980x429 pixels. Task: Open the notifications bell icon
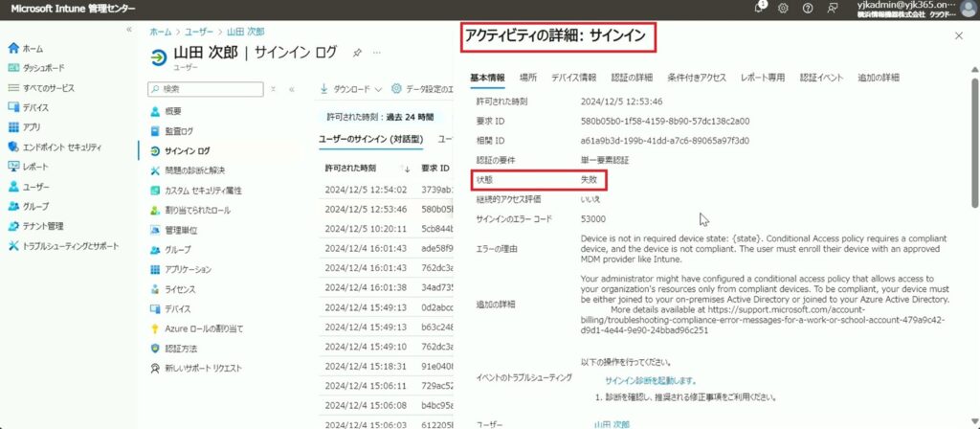pyautogui.click(x=759, y=8)
